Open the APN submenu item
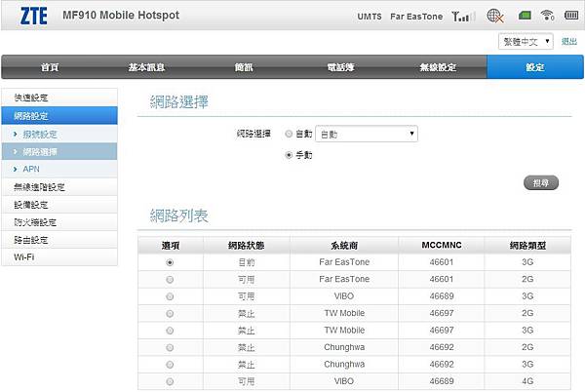The width and height of the screenshot is (585, 392). (x=59, y=169)
